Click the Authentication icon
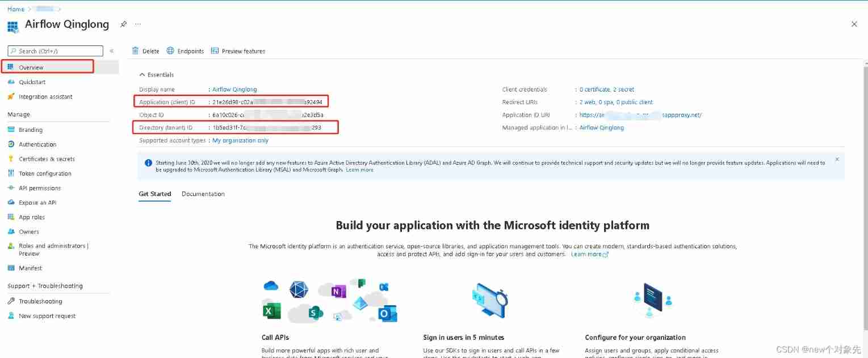The width and height of the screenshot is (868, 358). point(11,144)
